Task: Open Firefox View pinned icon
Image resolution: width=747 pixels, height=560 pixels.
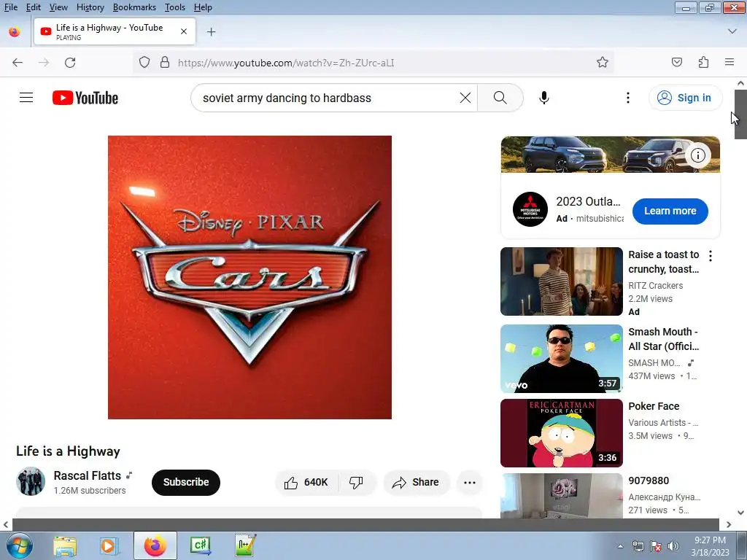Action: 15,32
